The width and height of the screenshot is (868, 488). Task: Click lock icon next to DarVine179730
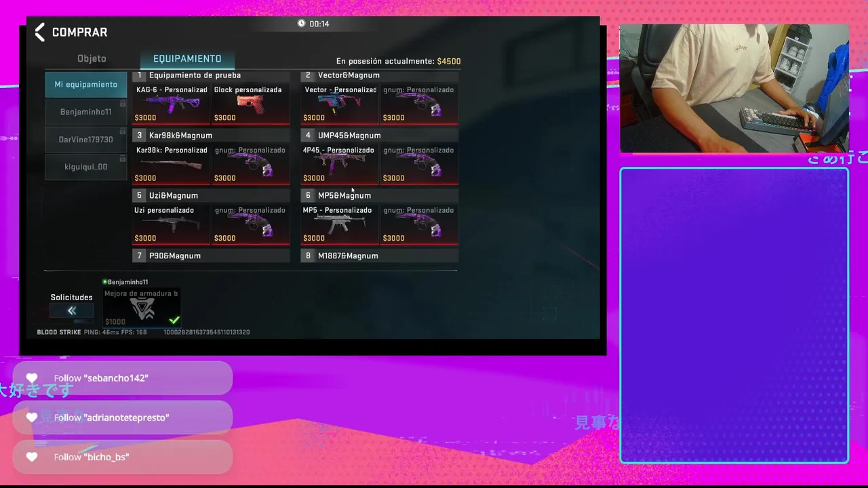[122, 131]
